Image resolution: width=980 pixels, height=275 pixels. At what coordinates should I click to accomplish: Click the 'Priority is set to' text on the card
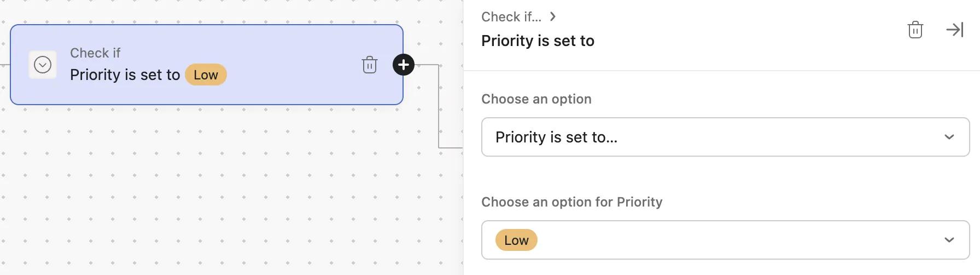pos(125,75)
